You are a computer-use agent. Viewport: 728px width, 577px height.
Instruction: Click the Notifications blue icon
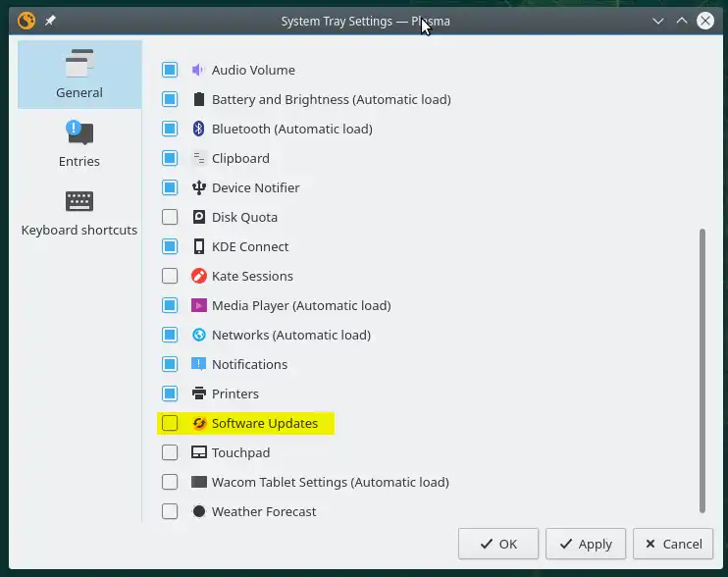[199, 364]
